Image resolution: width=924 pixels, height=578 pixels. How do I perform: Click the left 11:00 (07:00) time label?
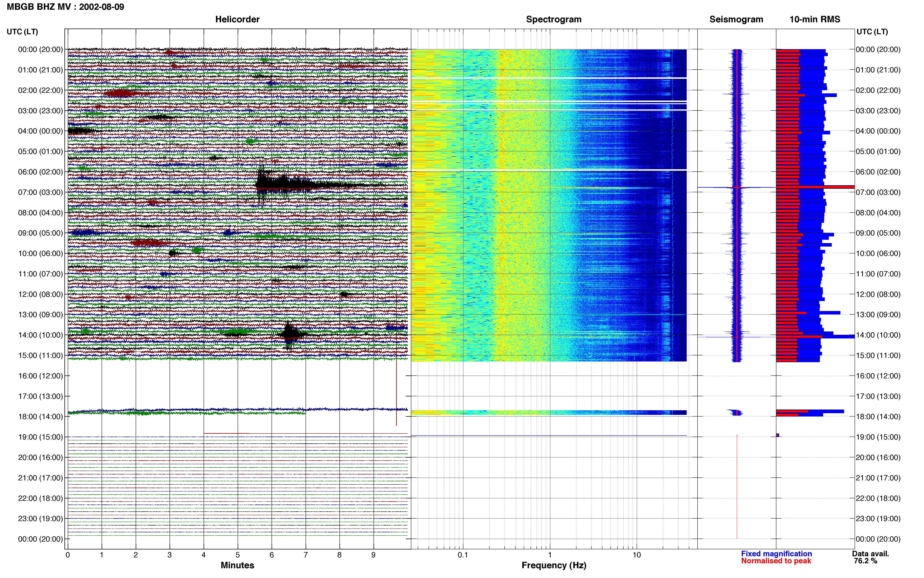click(x=41, y=274)
